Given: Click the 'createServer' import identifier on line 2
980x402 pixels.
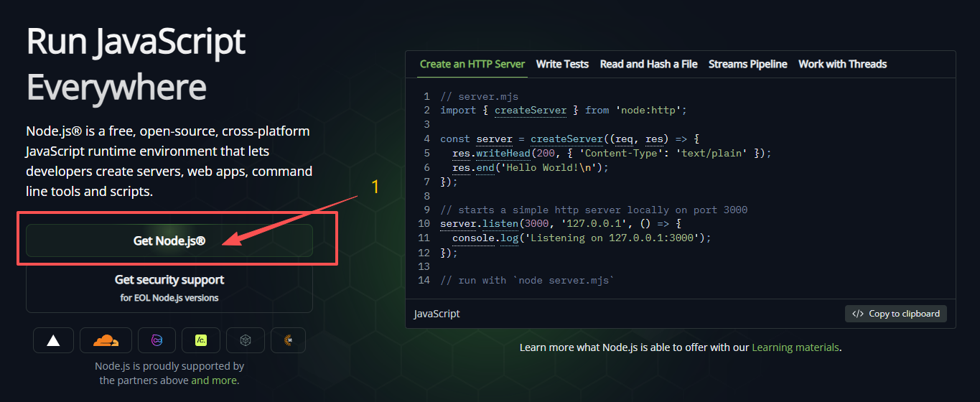Looking at the screenshot, I should point(531,111).
